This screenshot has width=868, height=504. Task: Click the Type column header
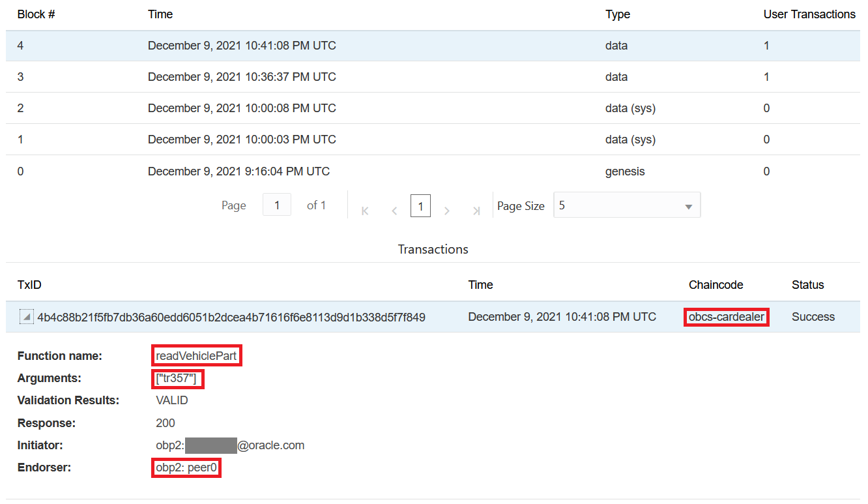[x=618, y=14]
